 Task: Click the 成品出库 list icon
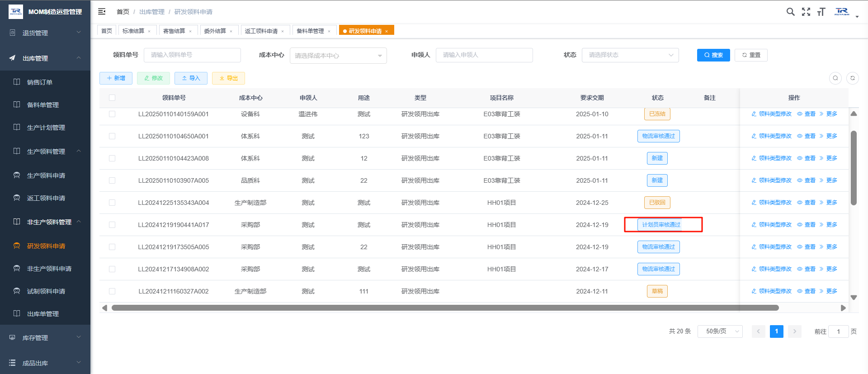[x=12, y=363]
